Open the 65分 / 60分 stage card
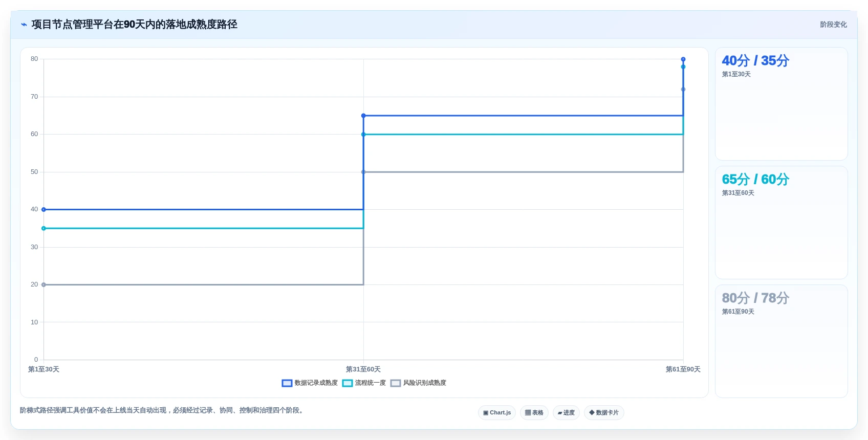 click(x=782, y=223)
